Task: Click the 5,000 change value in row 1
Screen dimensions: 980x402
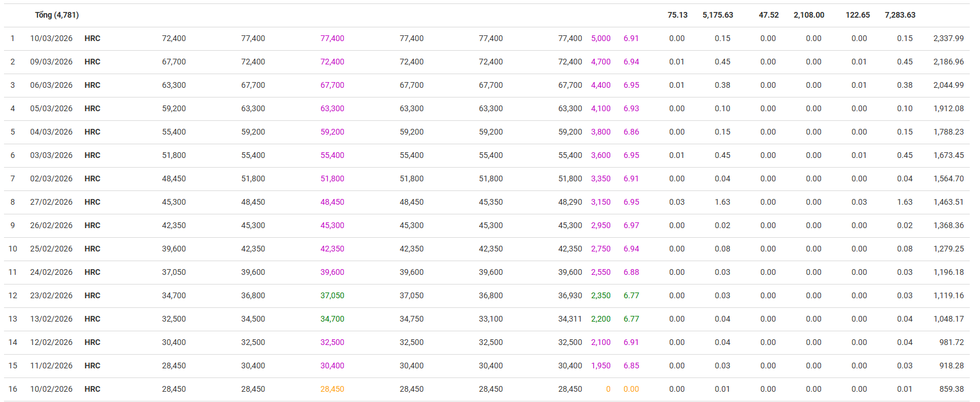Action: [x=601, y=38]
